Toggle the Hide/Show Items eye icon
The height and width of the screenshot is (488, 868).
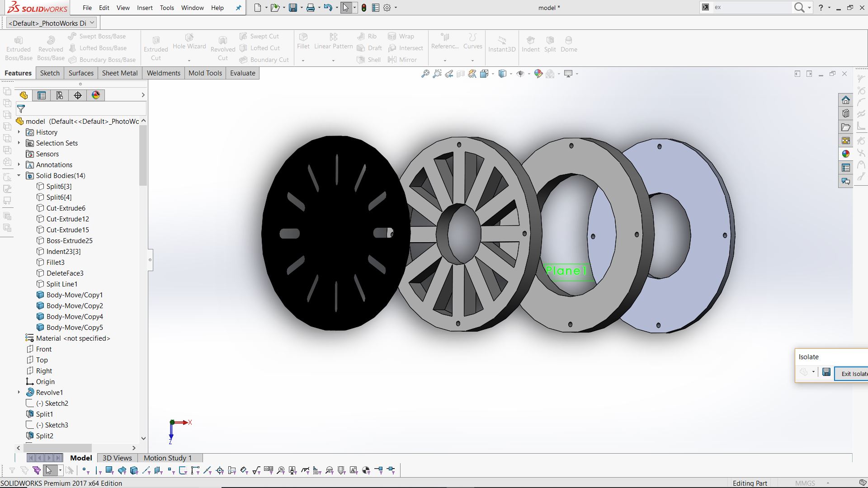520,74
